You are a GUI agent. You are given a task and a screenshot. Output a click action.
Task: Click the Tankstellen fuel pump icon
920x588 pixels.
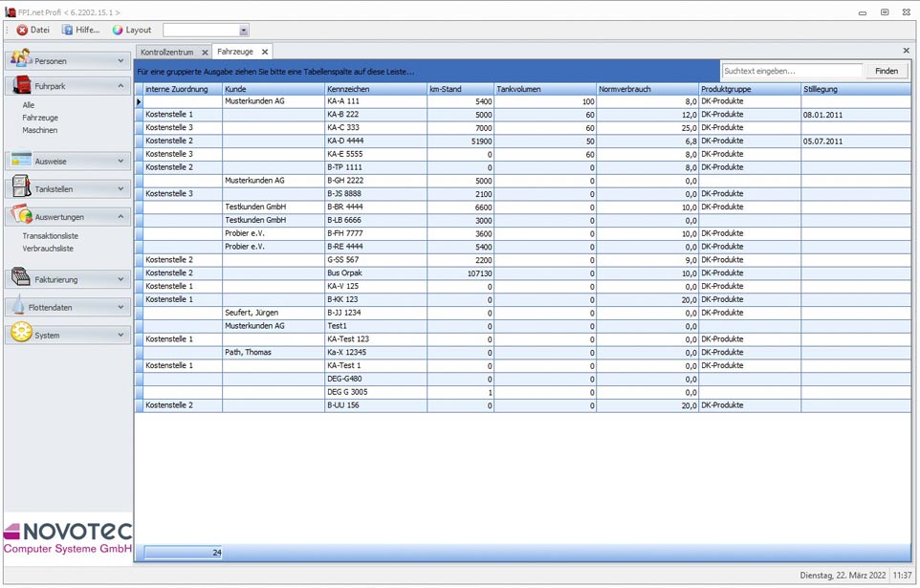[20, 188]
